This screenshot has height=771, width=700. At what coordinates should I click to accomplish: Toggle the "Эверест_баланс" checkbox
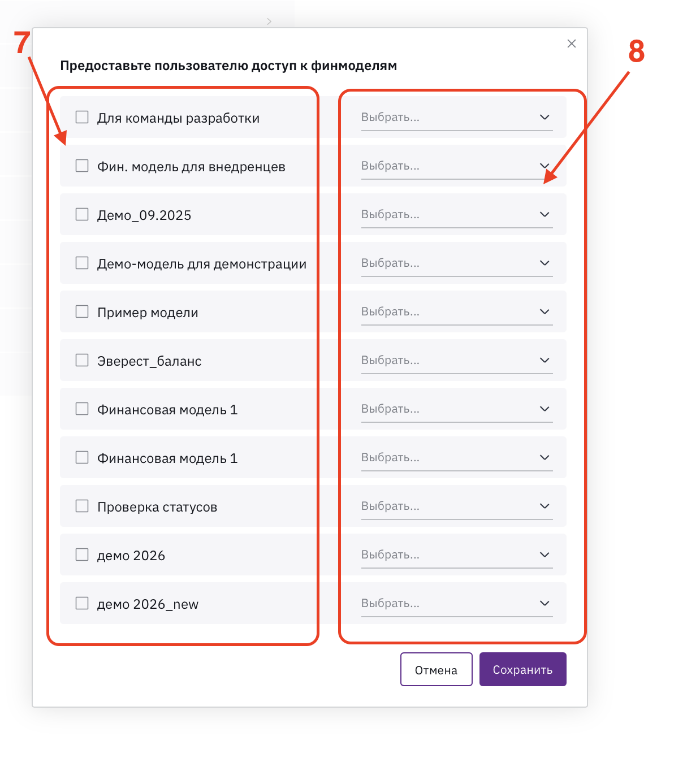tap(82, 360)
